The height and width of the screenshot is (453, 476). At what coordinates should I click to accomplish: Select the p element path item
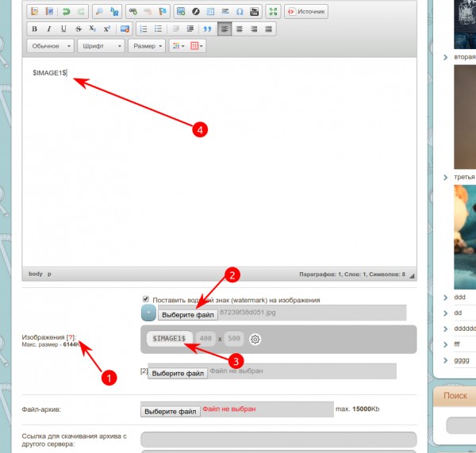[x=49, y=274]
